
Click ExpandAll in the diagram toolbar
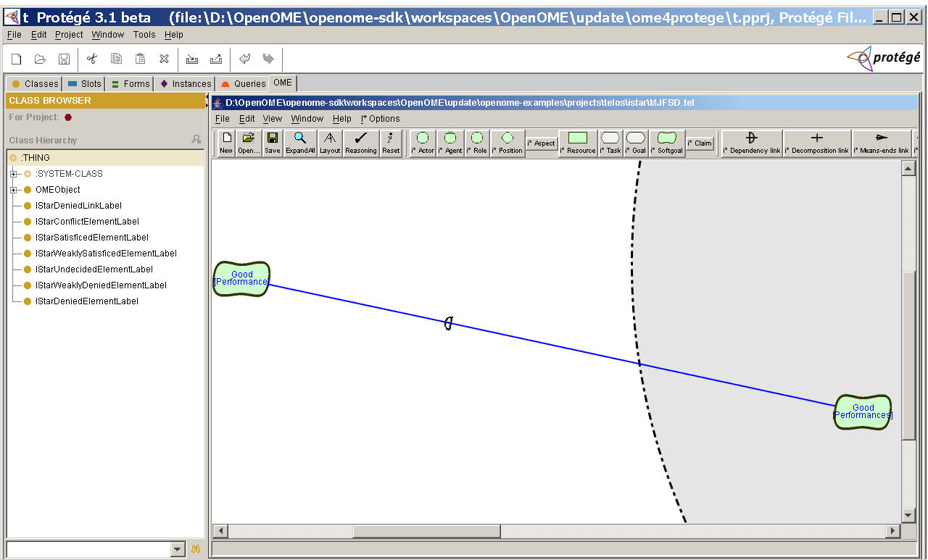coord(299,142)
